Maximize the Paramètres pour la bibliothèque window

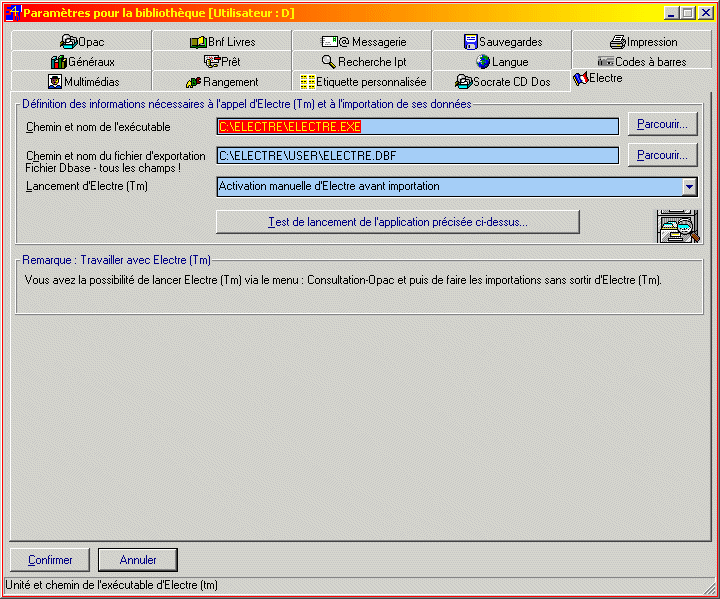click(687, 13)
